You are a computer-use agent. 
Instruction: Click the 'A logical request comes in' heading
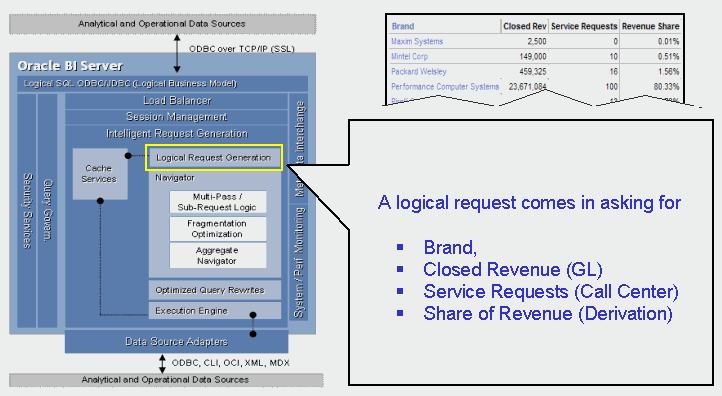click(x=529, y=203)
